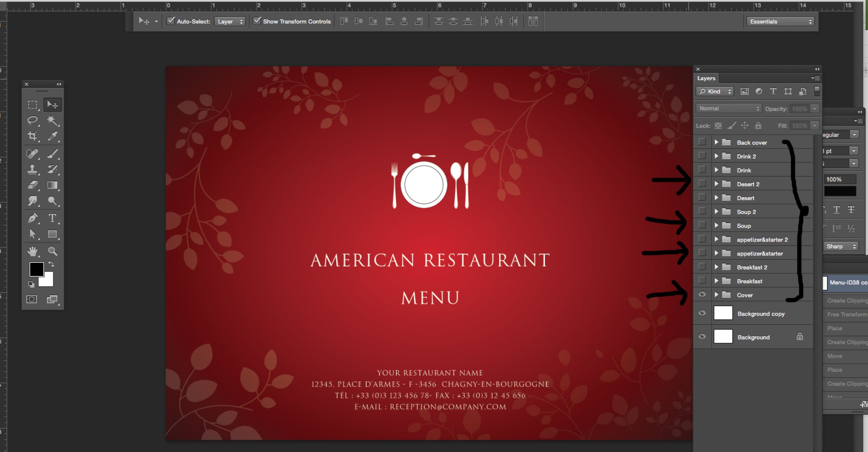Show the Breakfast group layer
Screen dimensions: 868x452
tap(702, 280)
